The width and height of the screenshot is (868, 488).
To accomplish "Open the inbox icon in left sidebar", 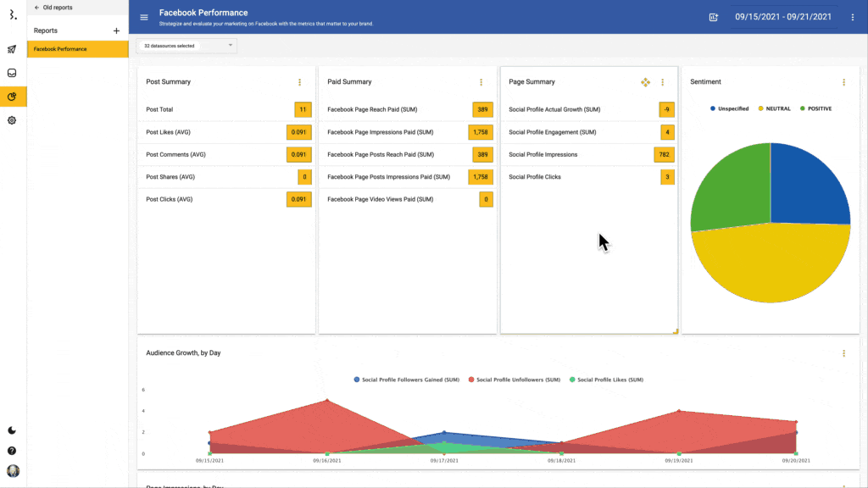I will [x=12, y=74].
